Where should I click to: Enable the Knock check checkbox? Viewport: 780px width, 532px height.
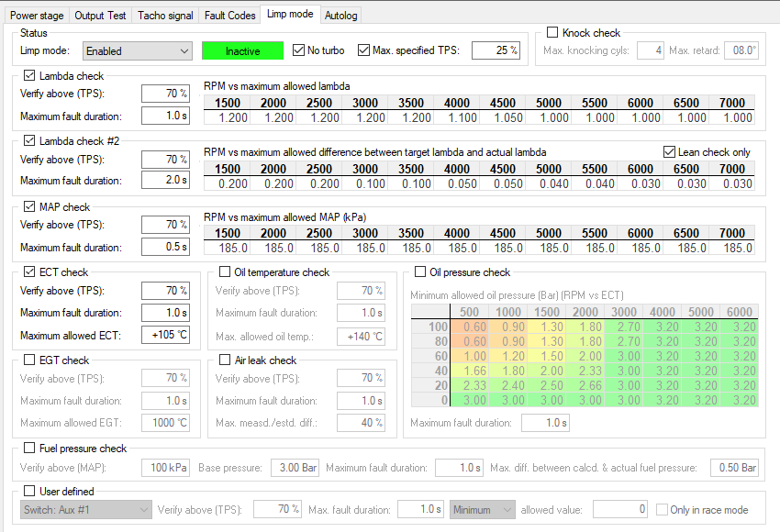552,32
